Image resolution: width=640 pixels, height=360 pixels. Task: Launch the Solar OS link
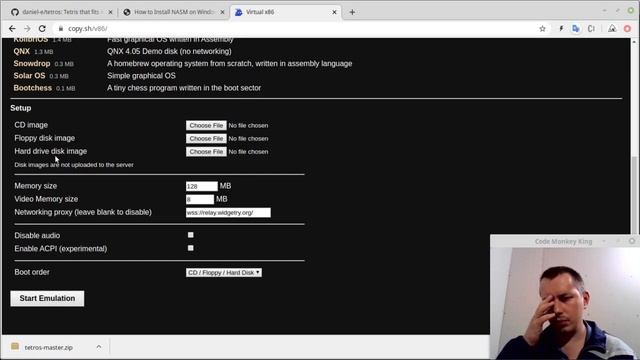(x=29, y=76)
